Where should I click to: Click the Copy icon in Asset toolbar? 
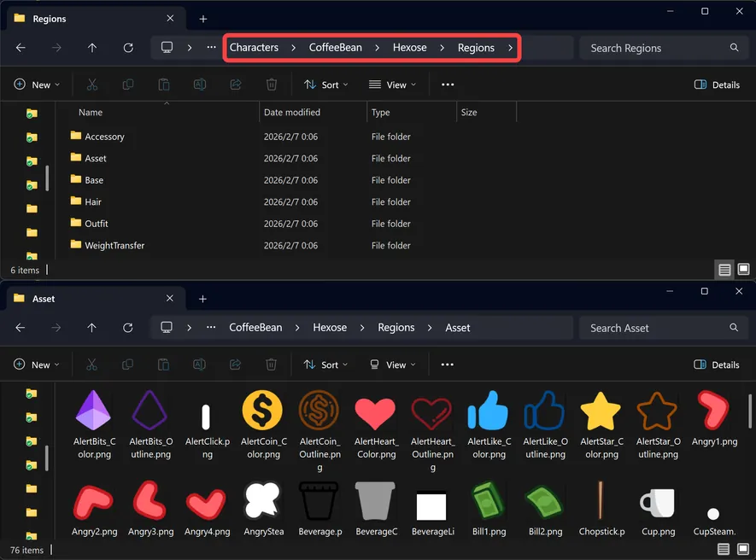[127, 365]
